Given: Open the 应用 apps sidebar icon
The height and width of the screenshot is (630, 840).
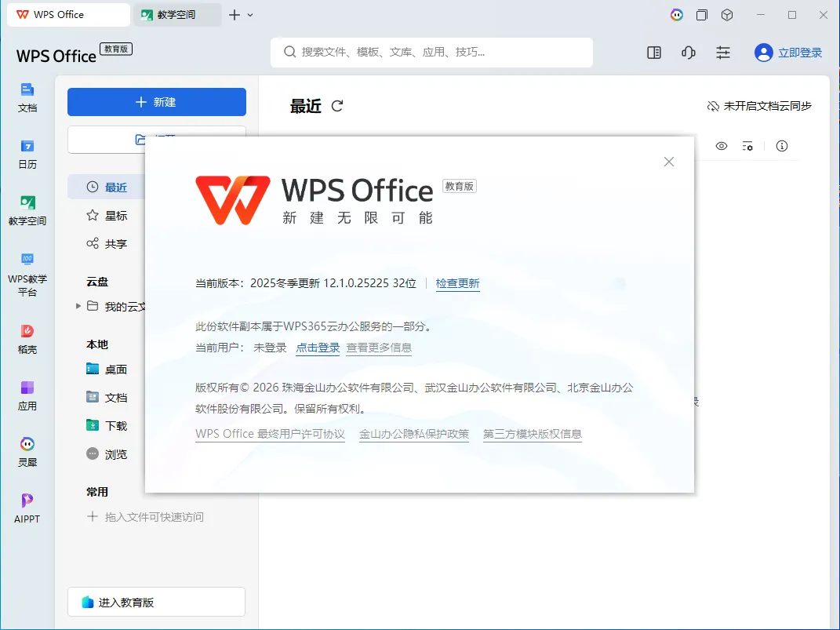Looking at the screenshot, I should point(27,395).
